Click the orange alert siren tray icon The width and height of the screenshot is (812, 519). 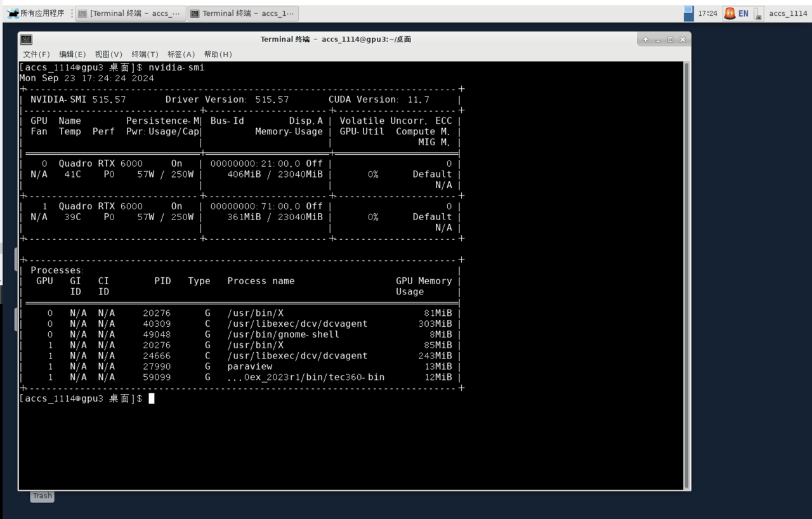730,13
